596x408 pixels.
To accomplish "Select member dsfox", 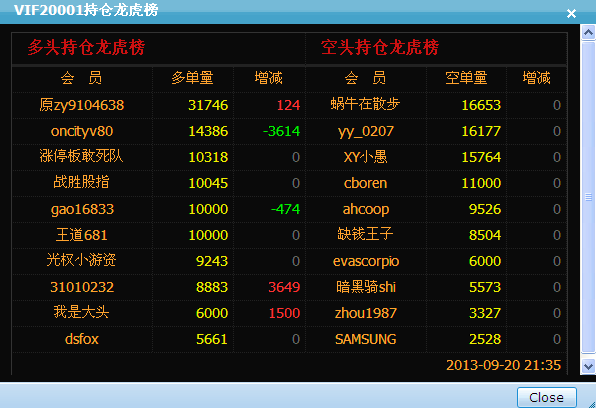I will (82, 339).
